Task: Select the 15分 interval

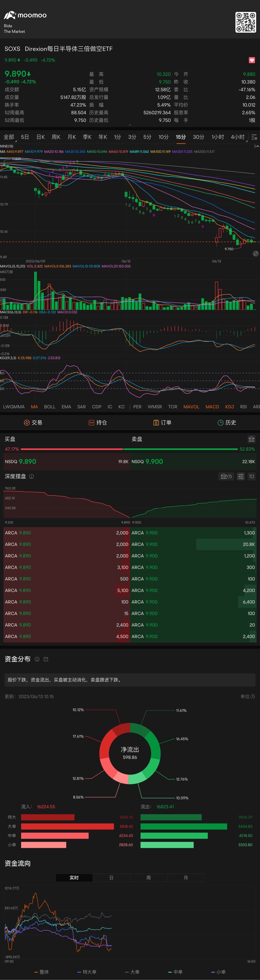Action: (181, 137)
